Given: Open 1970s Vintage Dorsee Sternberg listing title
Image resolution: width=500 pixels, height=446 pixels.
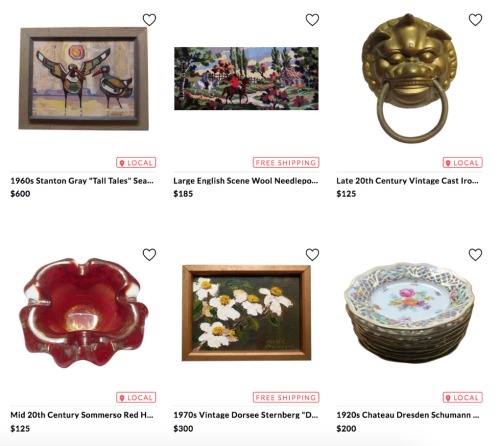Looking at the screenshot, I should tap(246, 415).
